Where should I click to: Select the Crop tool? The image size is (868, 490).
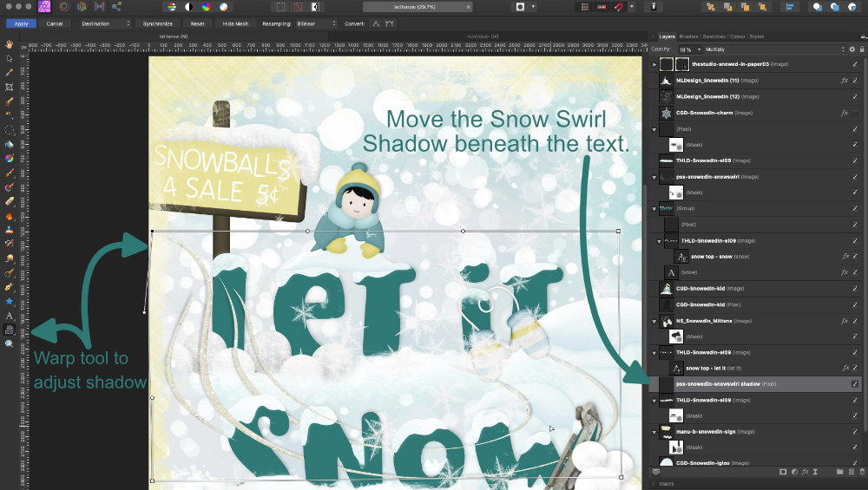[10, 88]
